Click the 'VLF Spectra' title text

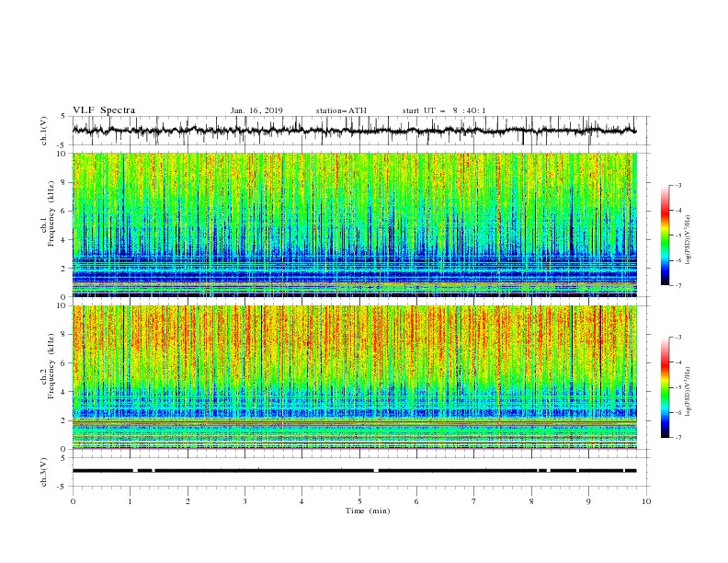coord(104,110)
